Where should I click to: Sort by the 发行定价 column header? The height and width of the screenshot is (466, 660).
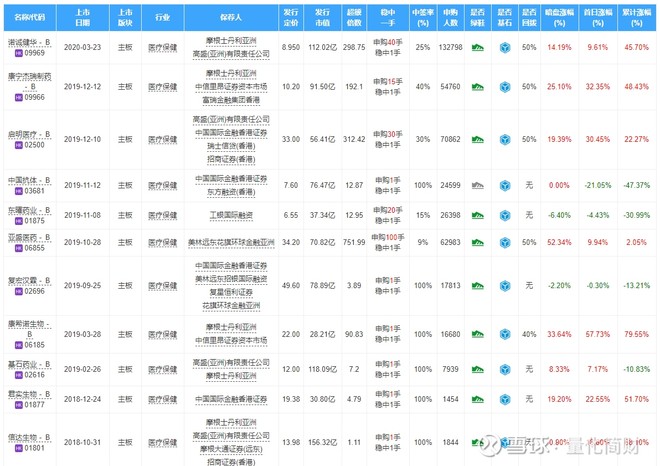291,17
